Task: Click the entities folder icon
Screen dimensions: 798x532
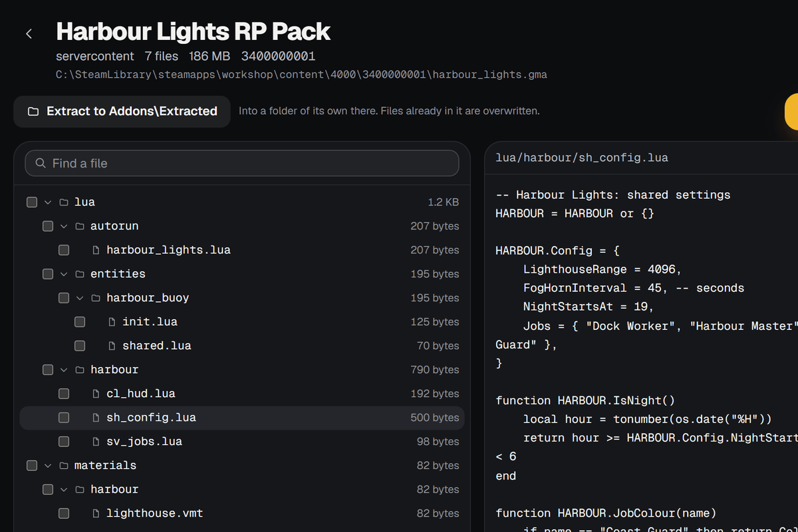Action: [80, 274]
